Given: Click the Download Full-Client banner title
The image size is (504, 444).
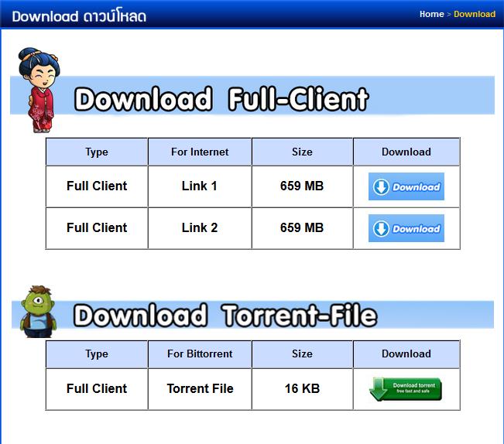Looking at the screenshot, I should pyautogui.click(x=221, y=100).
